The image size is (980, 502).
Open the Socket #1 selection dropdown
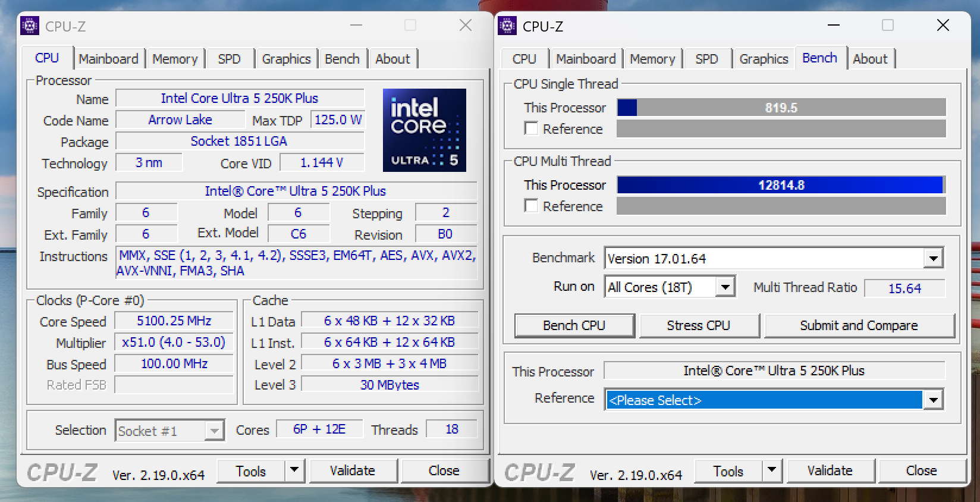pos(214,431)
